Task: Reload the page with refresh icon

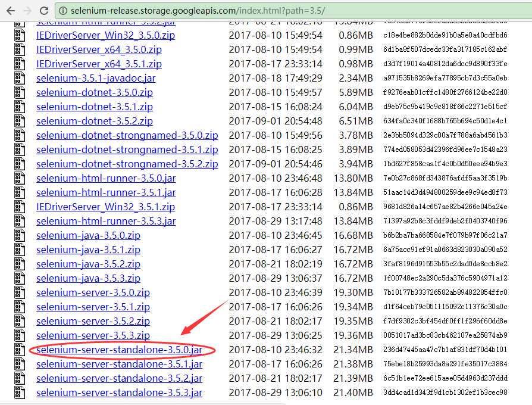Action: (x=44, y=11)
